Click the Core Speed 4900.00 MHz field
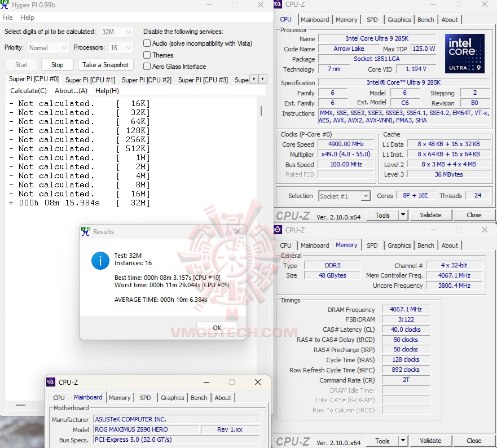This screenshot has width=497, height=448. [346, 144]
